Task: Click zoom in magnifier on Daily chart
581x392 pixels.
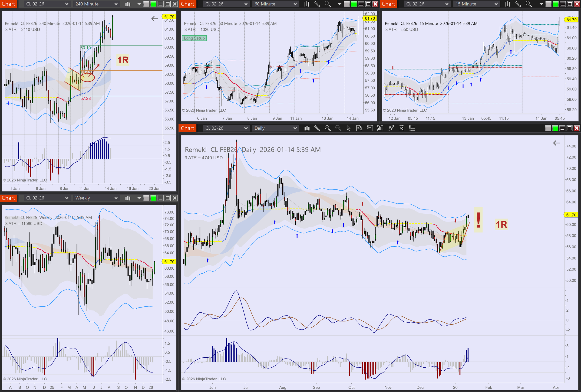Action: click(327, 128)
